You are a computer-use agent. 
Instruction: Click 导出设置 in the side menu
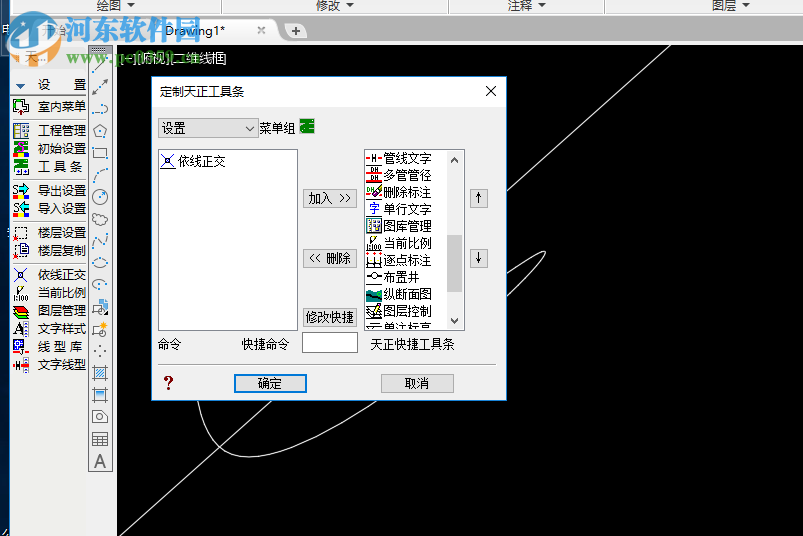[x=49, y=190]
